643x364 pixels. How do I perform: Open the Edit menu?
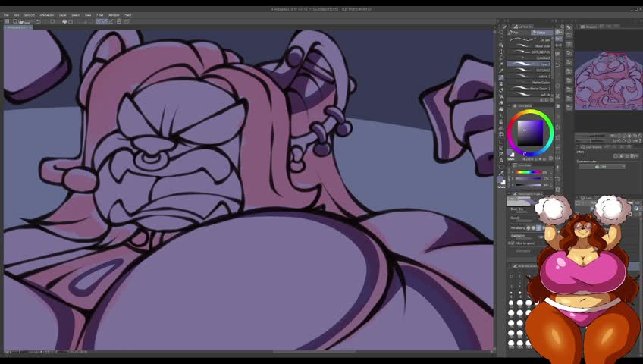coord(17,14)
